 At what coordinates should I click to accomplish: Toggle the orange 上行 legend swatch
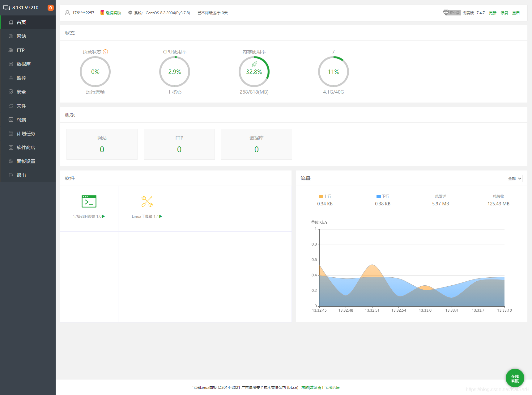tap(321, 196)
